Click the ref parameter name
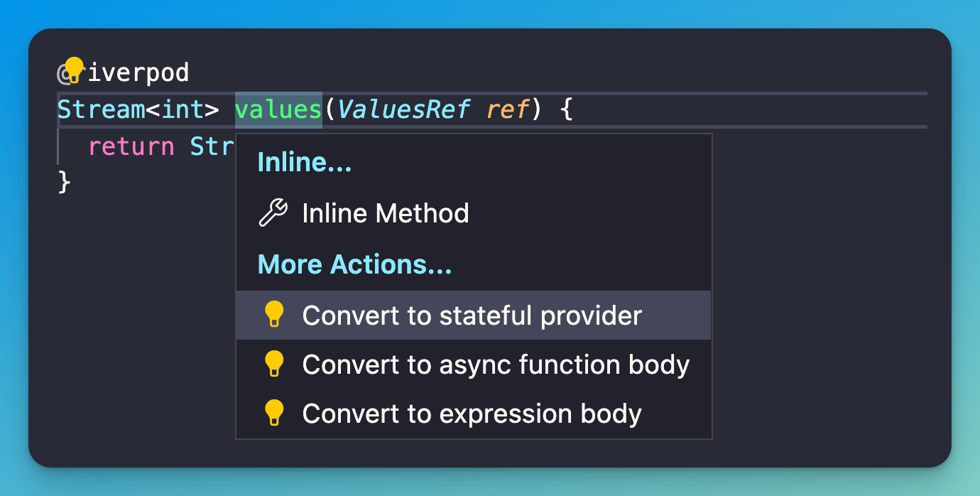980x496 pixels. [508, 109]
